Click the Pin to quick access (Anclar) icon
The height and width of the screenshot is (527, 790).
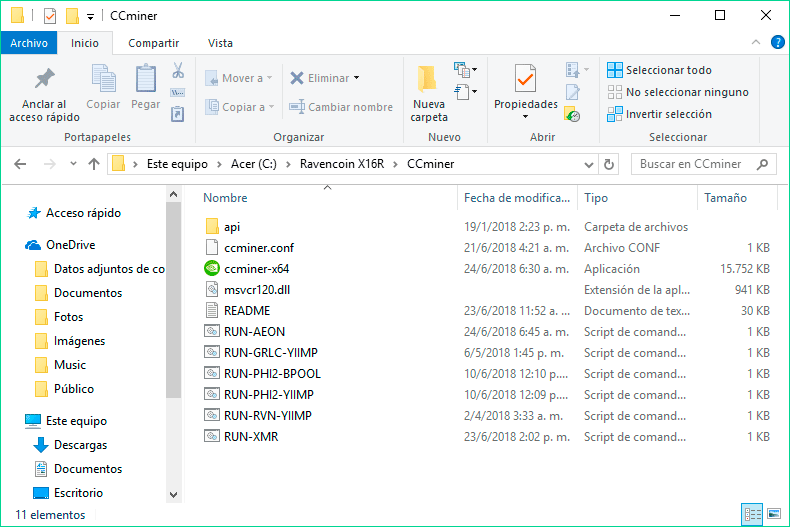point(44,78)
